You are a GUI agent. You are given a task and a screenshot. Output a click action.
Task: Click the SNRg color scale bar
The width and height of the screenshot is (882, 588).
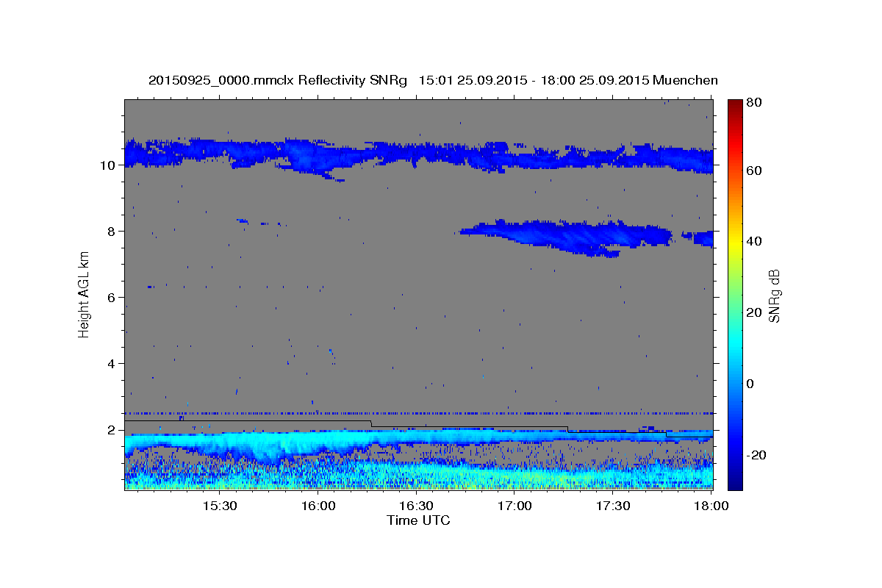pos(734,294)
